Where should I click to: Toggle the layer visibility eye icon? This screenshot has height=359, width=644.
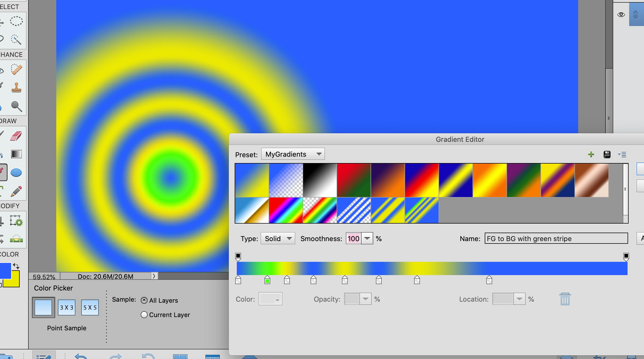(621, 15)
